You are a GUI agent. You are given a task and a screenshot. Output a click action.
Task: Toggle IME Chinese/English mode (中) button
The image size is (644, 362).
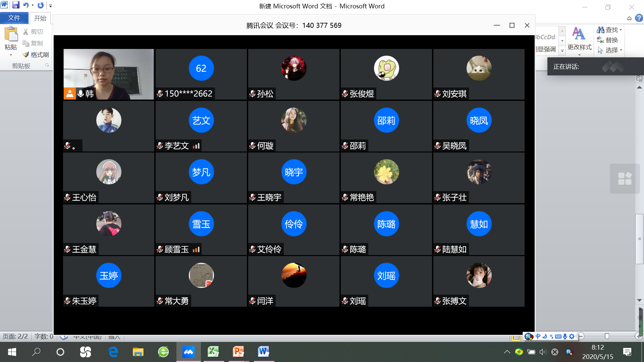pyautogui.click(x=538, y=336)
